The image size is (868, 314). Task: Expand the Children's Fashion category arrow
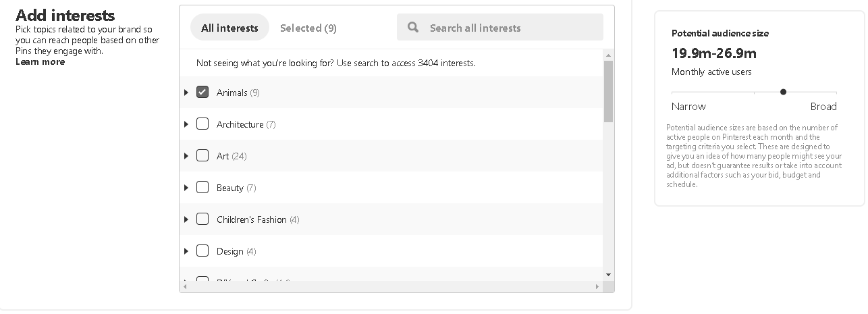(x=186, y=219)
